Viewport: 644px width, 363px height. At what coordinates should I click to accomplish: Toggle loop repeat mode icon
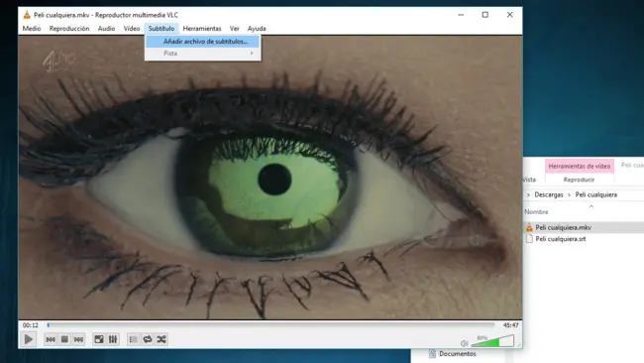pos(148,339)
